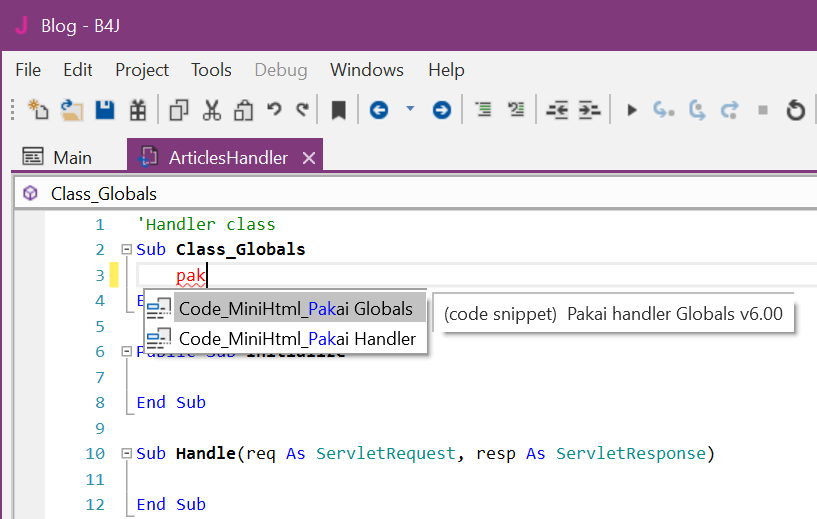Click the Step In debug icon
The height and width of the screenshot is (519, 817).
tap(664, 110)
